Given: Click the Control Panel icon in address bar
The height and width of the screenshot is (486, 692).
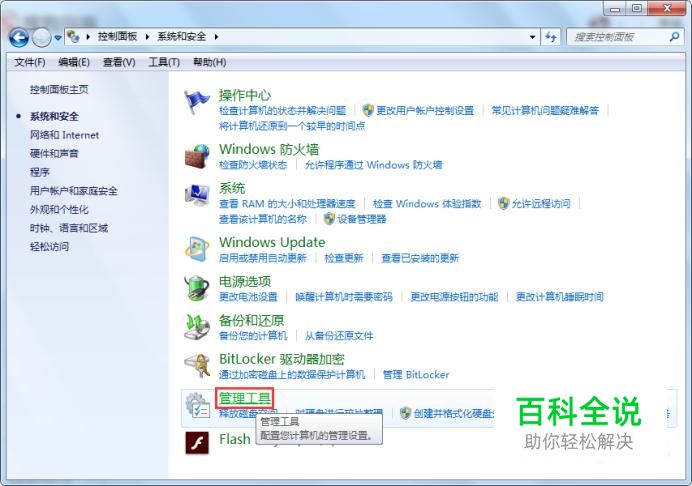Looking at the screenshot, I should click(x=74, y=37).
